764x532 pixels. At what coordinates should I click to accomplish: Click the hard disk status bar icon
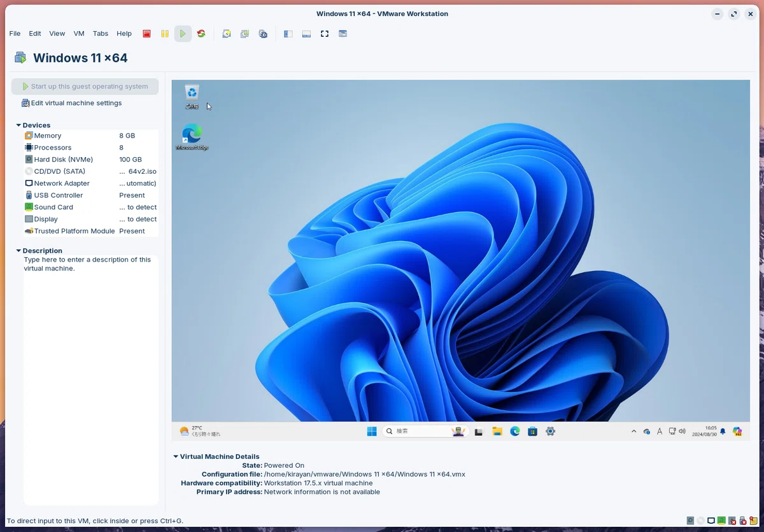tap(690, 521)
